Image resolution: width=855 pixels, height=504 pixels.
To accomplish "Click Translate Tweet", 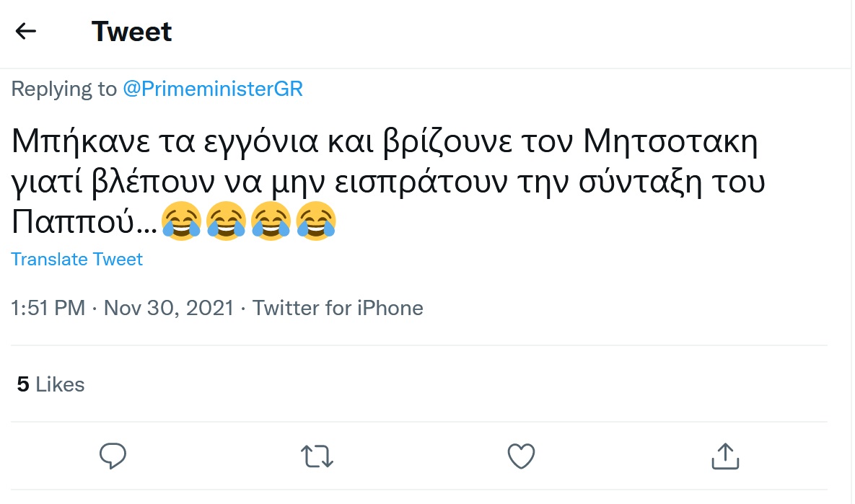I will point(77,260).
